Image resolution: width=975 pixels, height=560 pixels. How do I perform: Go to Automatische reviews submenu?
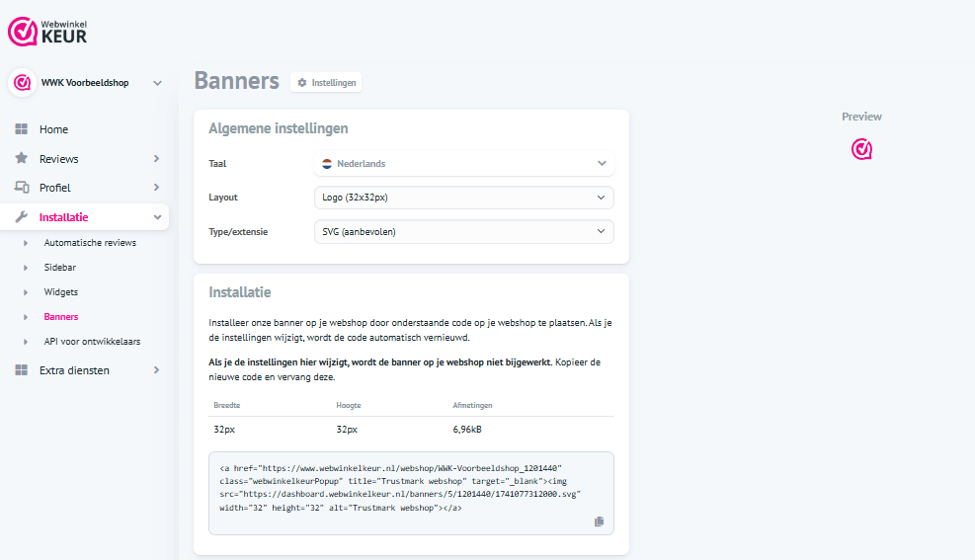(x=90, y=242)
